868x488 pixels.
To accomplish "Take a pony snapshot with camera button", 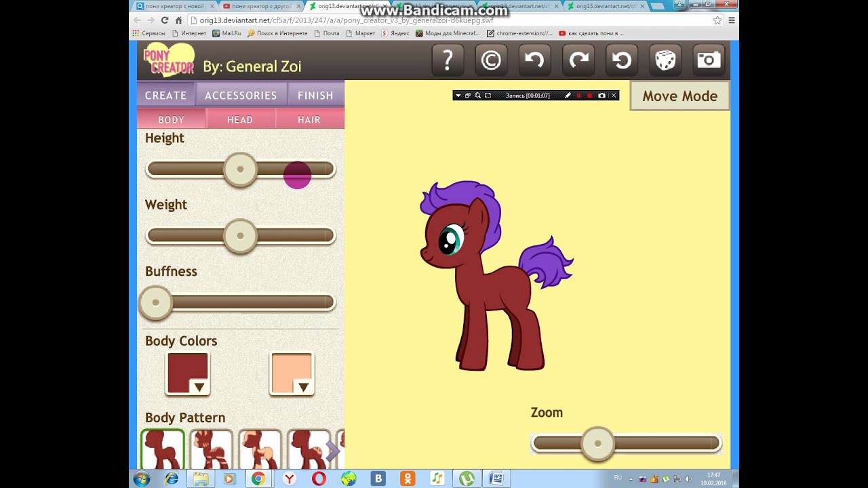I will (x=709, y=60).
